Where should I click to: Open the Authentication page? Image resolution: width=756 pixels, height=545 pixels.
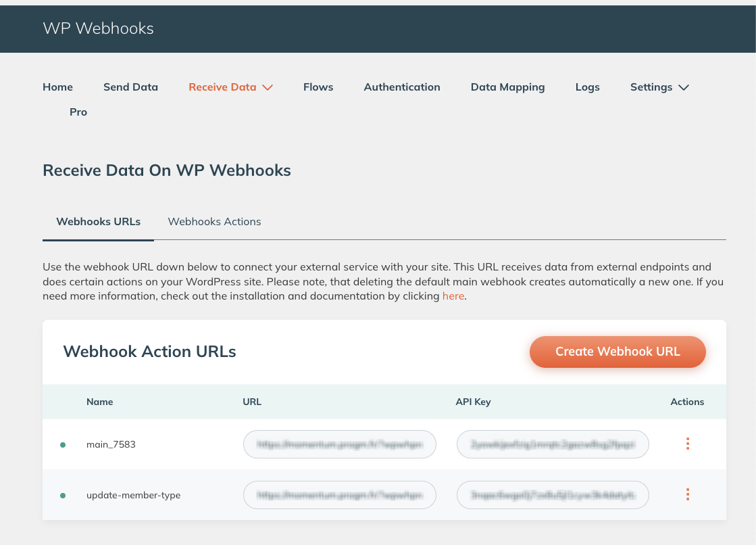click(x=402, y=87)
